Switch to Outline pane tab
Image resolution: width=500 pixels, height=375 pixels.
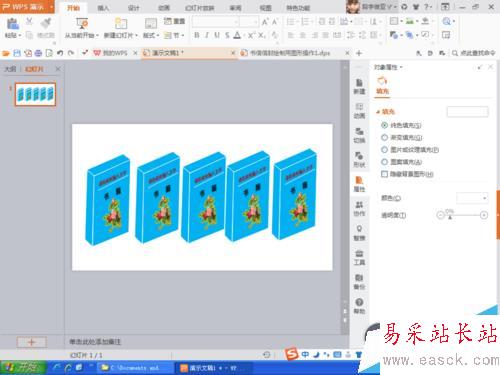(x=10, y=69)
